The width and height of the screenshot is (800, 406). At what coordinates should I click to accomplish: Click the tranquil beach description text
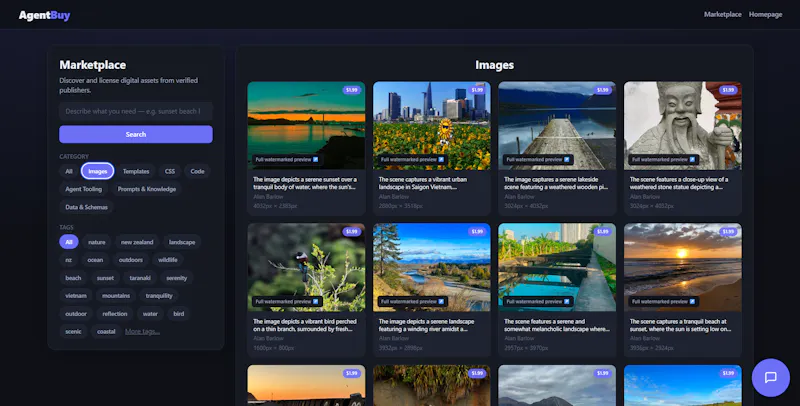[680, 325]
